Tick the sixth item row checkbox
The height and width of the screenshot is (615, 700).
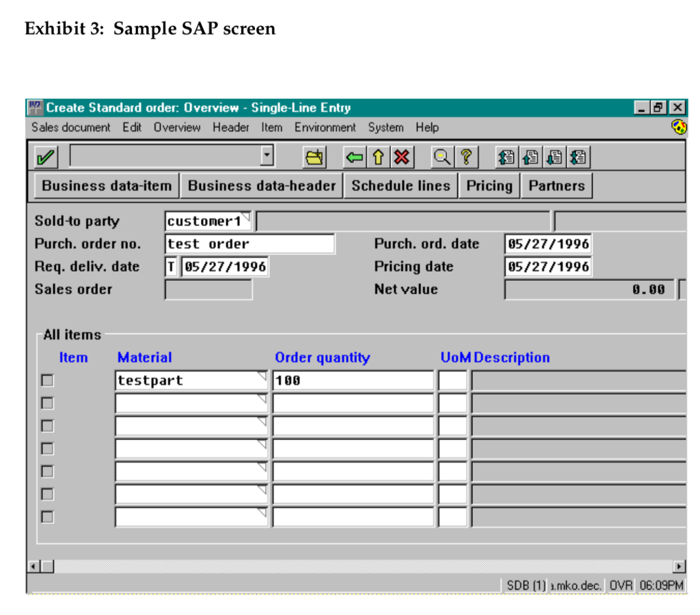tap(47, 494)
